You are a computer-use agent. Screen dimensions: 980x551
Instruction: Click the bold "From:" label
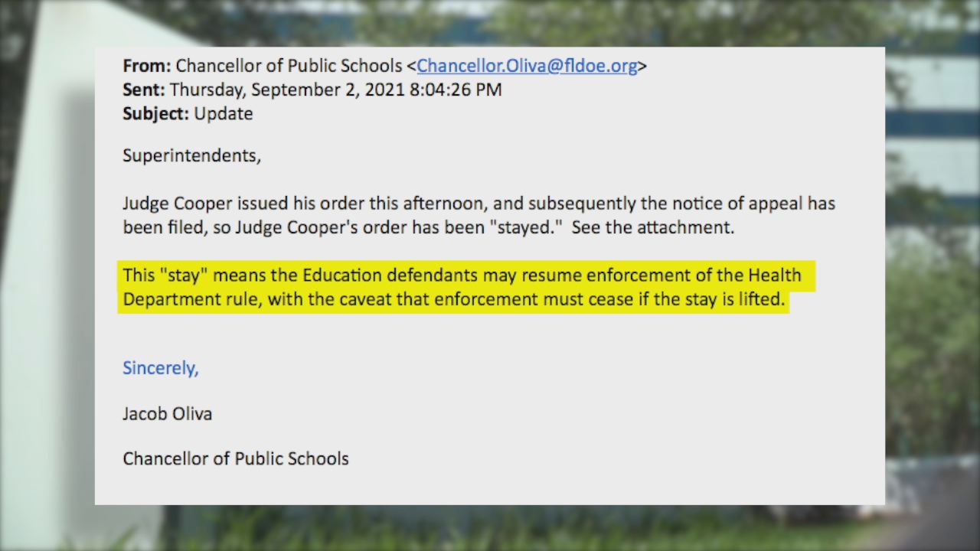click(x=147, y=66)
